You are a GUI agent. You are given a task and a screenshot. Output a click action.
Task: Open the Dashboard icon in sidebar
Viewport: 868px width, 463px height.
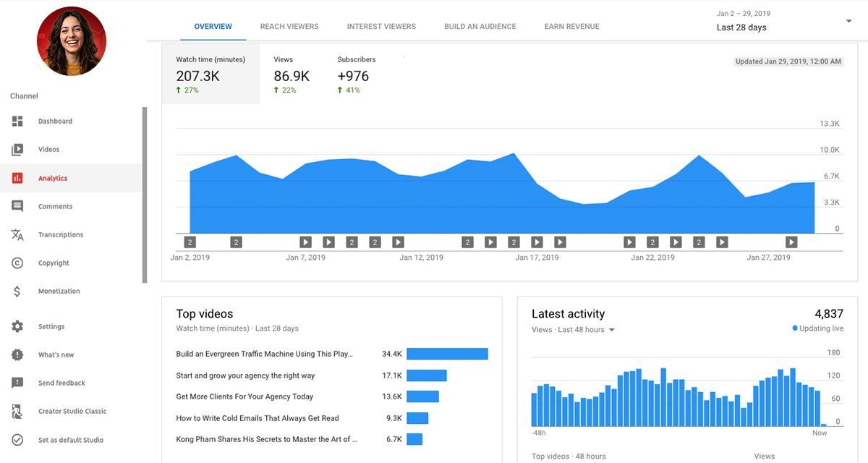pos(17,122)
